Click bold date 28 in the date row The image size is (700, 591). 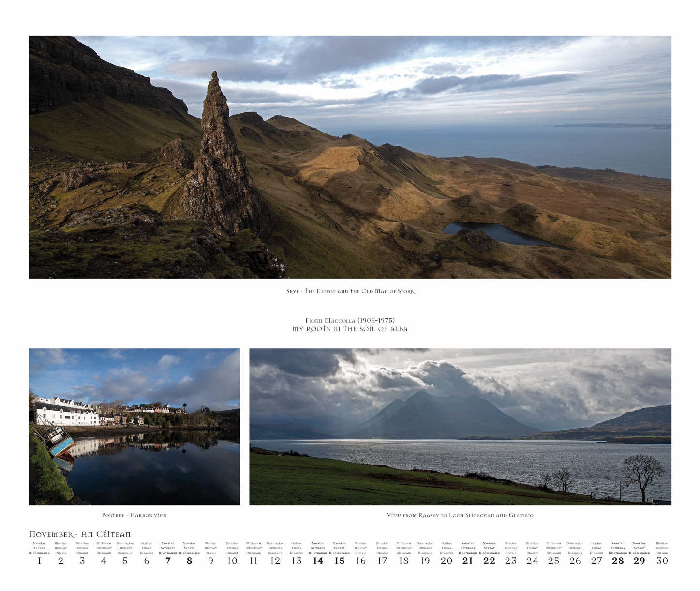point(618,561)
